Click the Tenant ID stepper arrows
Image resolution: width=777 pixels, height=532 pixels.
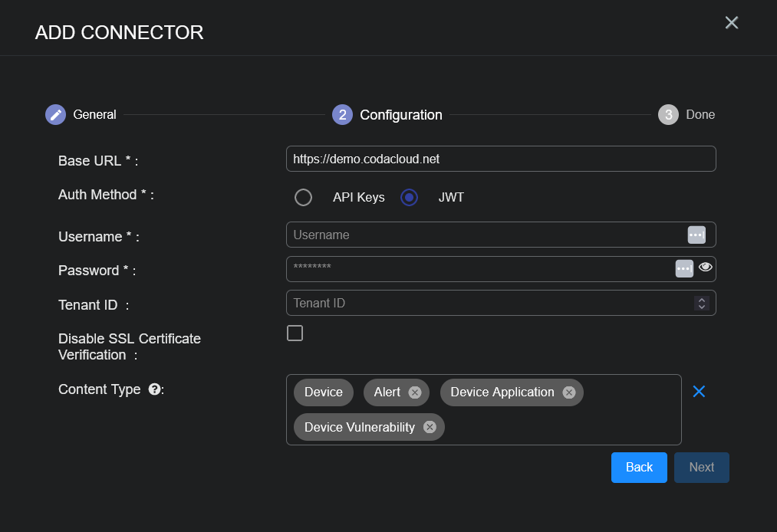700,303
